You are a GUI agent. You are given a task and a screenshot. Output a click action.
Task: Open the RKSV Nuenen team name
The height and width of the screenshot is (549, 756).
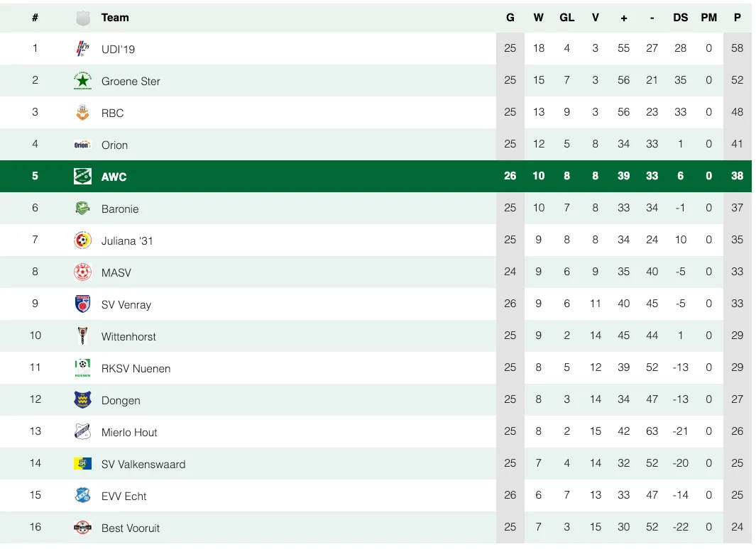coord(136,368)
